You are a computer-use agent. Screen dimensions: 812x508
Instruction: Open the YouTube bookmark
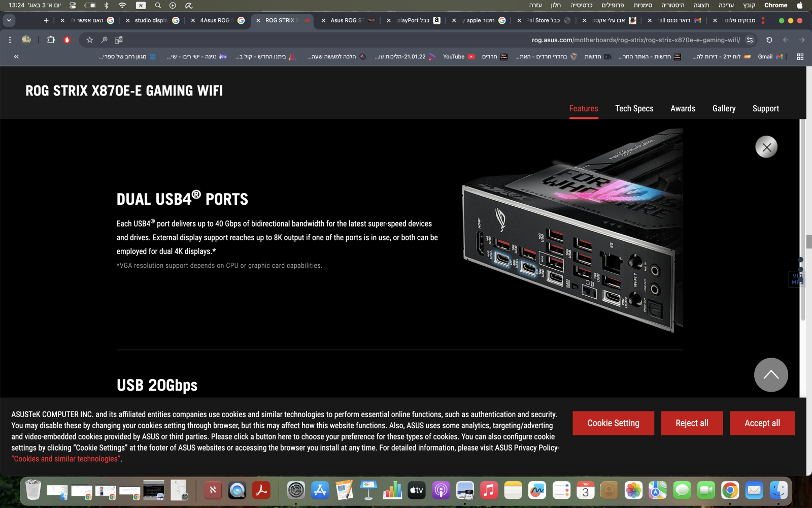459,57
